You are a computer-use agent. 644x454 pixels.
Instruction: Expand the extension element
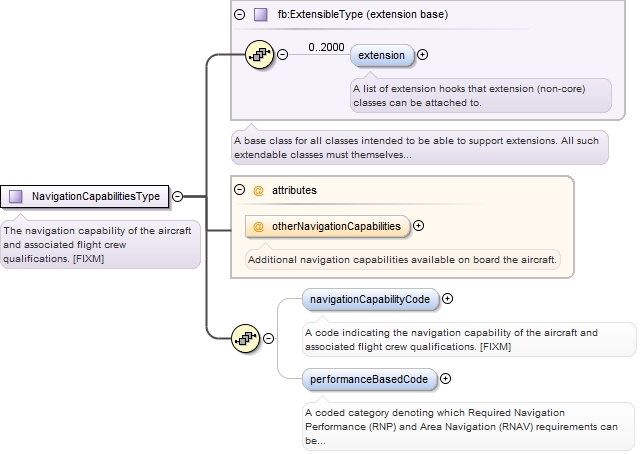[422, 55]
